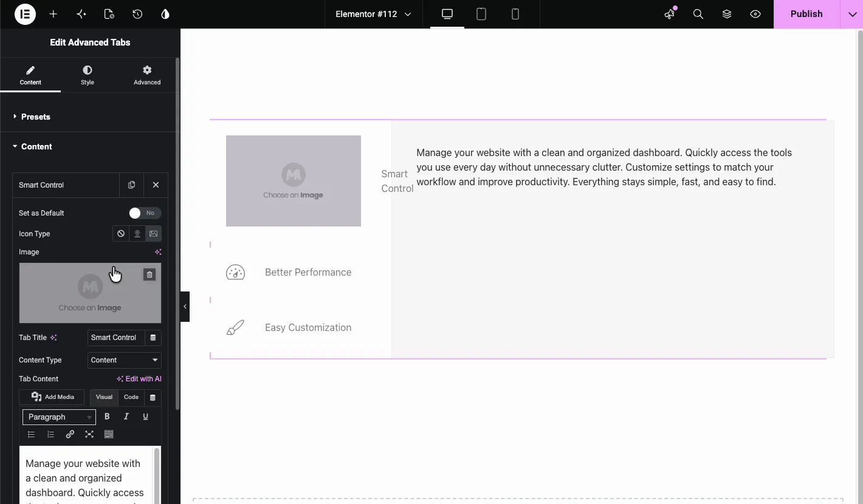The image size is (863, 504).
Task: Click the Edit with AI link
Action: click(139, 379)
